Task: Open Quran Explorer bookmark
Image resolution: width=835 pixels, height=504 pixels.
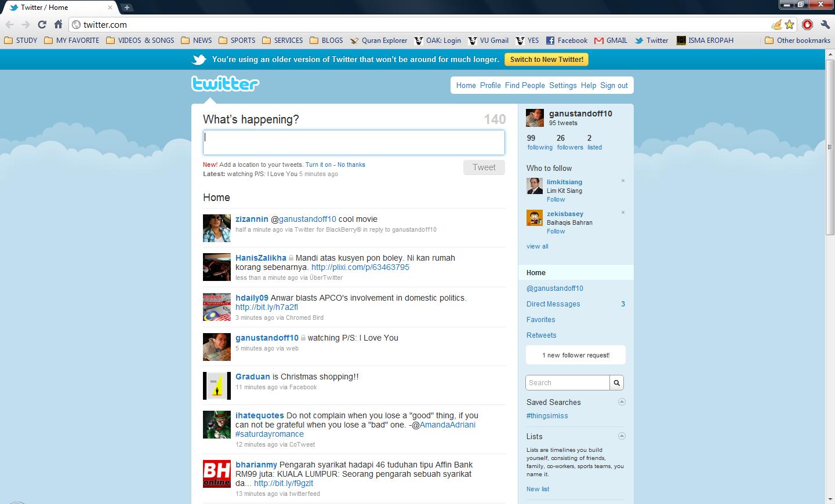Action: pyautogui.click(x=379, y=41)
